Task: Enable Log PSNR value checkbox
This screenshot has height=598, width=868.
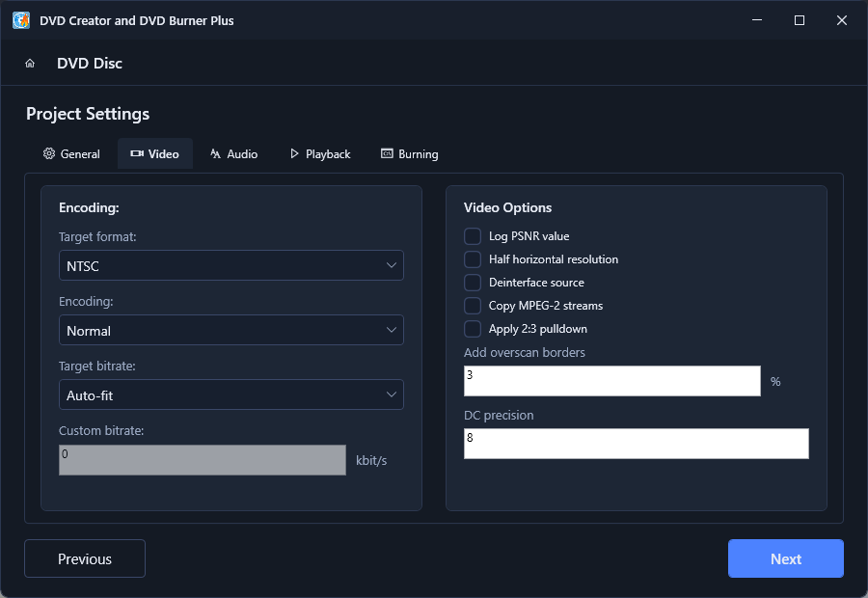Action: (473, 236)
